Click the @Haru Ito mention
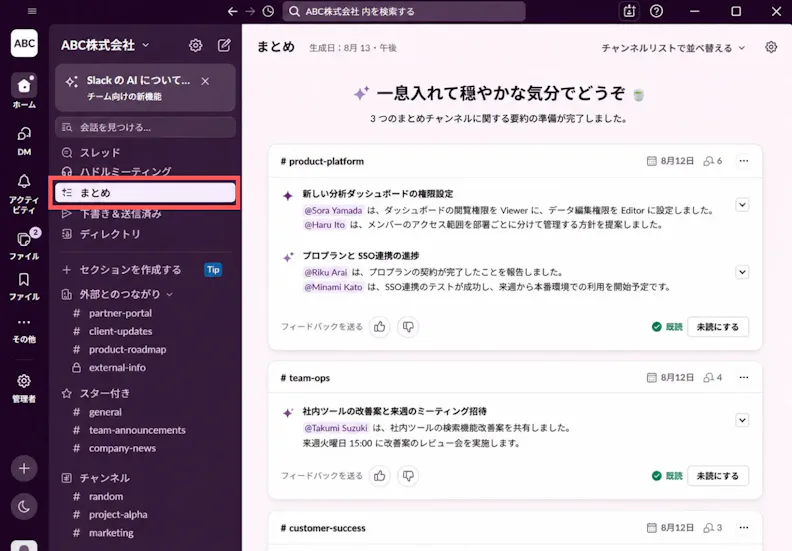Viewport: 792px width, 551px height. [325, 225]
